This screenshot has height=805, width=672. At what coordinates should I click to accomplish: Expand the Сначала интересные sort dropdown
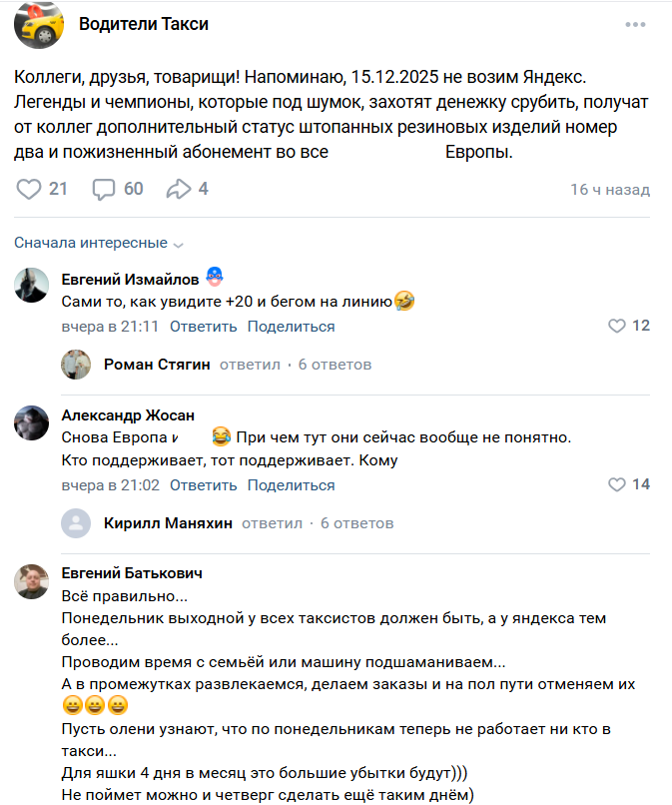click(x=99, y=243)
